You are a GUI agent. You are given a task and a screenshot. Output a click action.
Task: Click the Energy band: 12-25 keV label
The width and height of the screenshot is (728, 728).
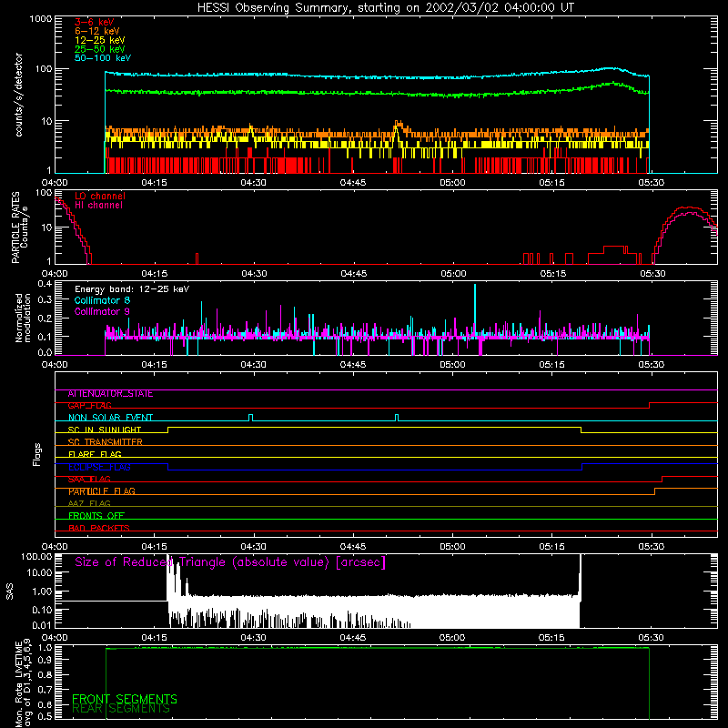[132, 289]
